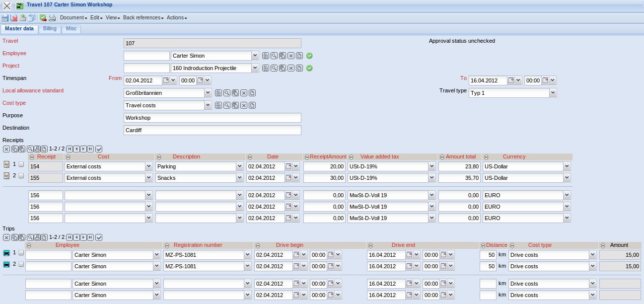Open the Back references menu
Screen dimensions: 644x304
pos(143,18)
